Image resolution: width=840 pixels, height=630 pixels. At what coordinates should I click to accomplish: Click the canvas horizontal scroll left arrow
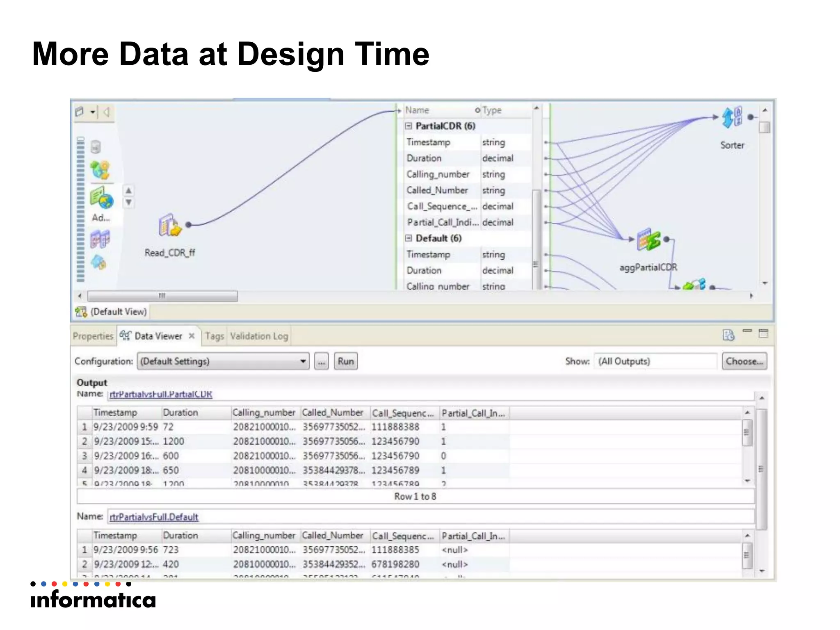click(80, 296)
